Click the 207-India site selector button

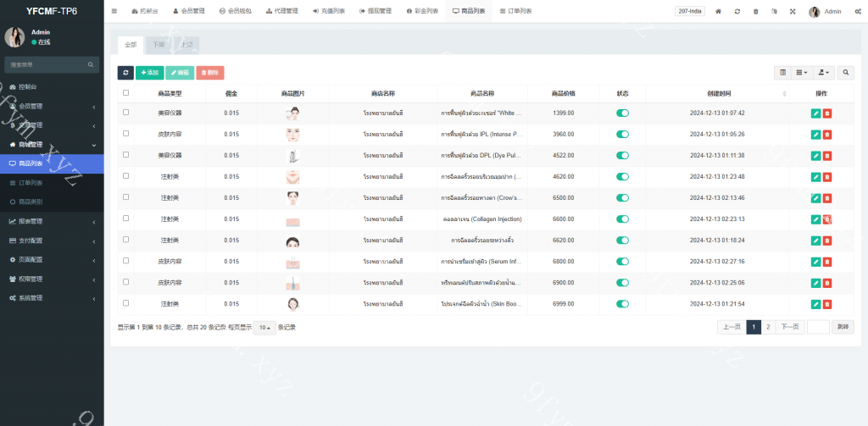690,11
